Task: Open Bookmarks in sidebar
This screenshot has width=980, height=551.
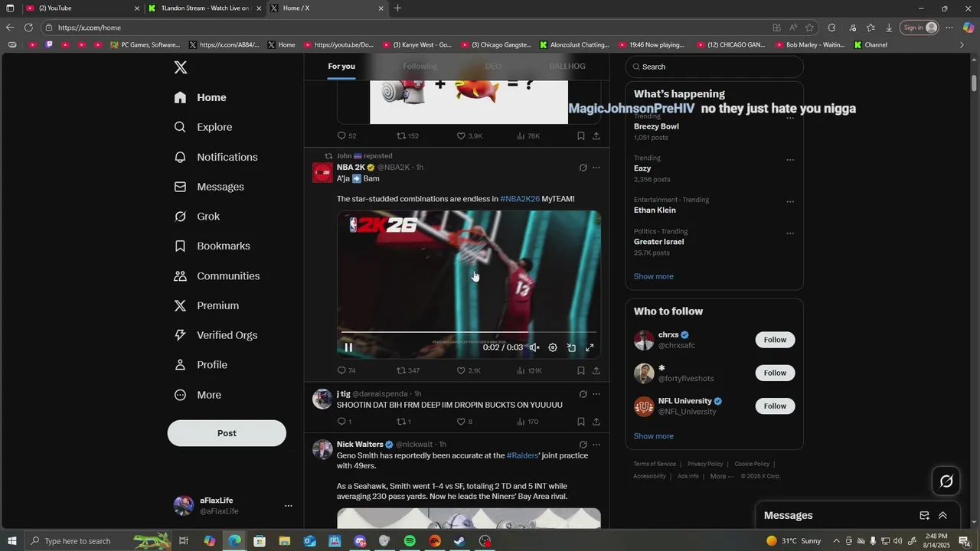Action: (x=212, y=246)
